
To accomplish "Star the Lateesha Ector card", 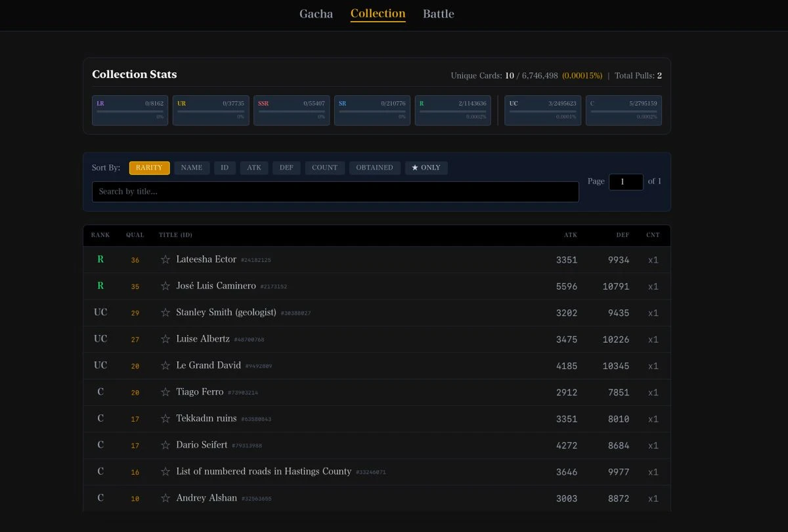I will (x=165, y=260).
